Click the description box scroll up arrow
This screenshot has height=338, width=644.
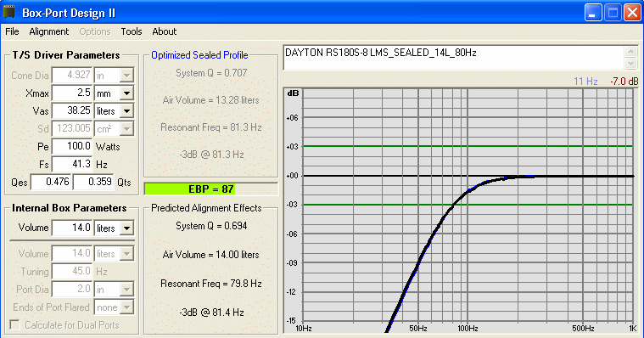630,52
